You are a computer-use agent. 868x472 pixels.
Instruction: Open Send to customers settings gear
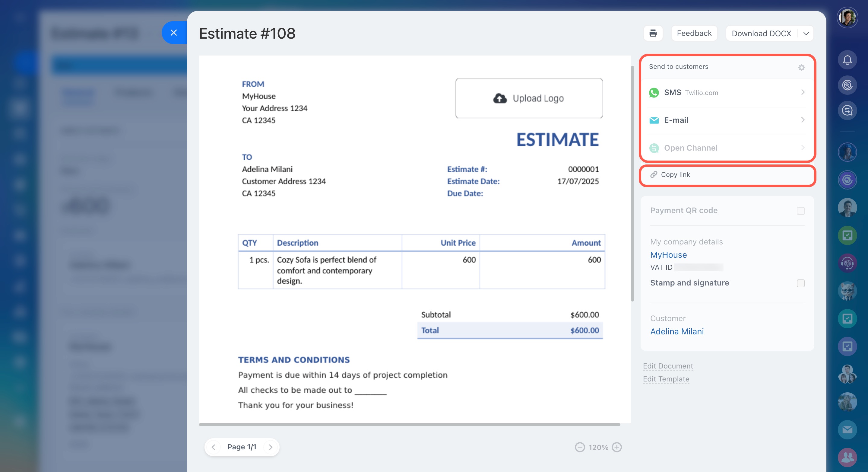click(x=801, y=67)
